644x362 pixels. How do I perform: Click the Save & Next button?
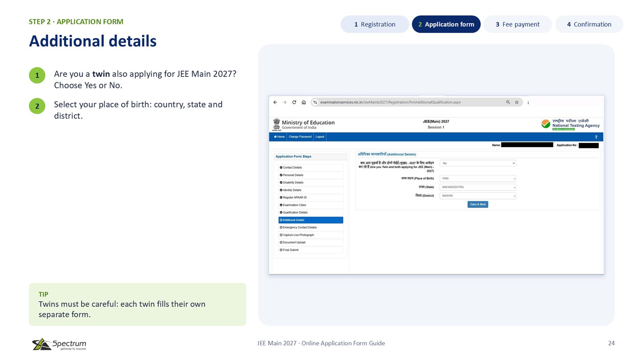(x=478, y=204)
